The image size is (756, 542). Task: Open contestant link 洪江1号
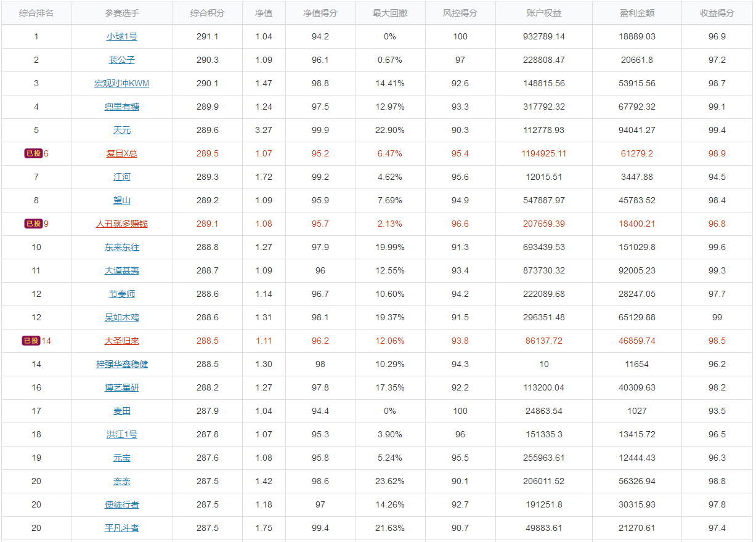[x=121, y=434]
